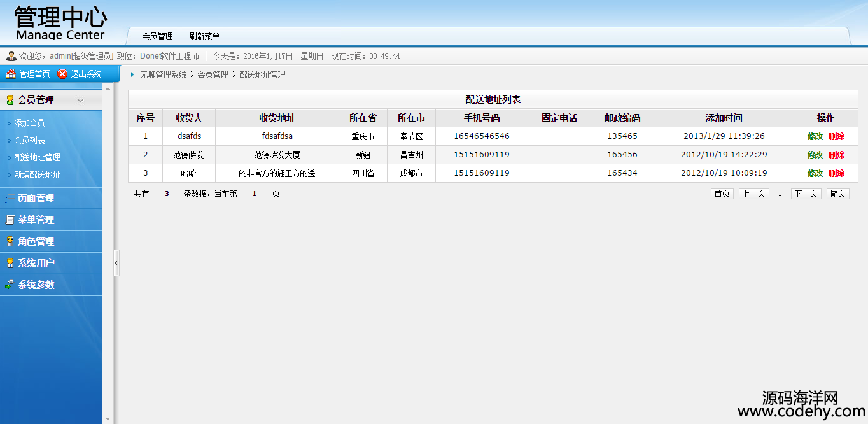Click the 页面管理 sidebar icon
868x424 pixels.
pyautogui.click(x=10, y=198)
